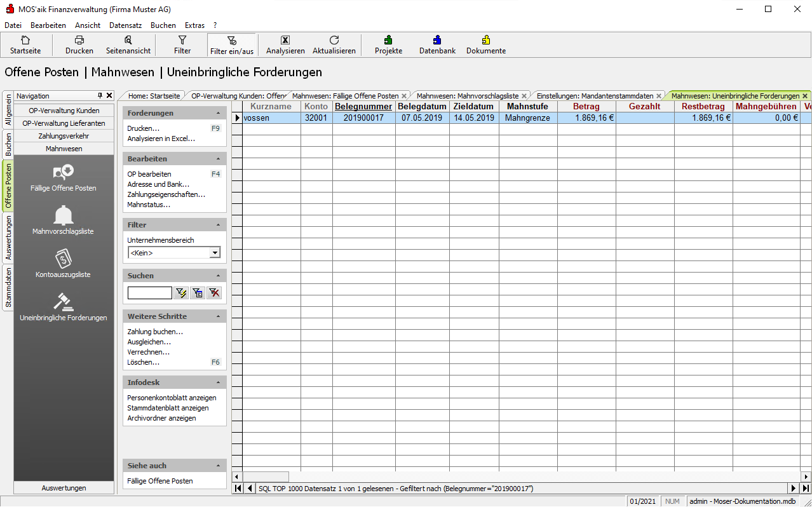Collapse the Forderungen section
This screenshot has width=812, height=507.
pos(219,113)
